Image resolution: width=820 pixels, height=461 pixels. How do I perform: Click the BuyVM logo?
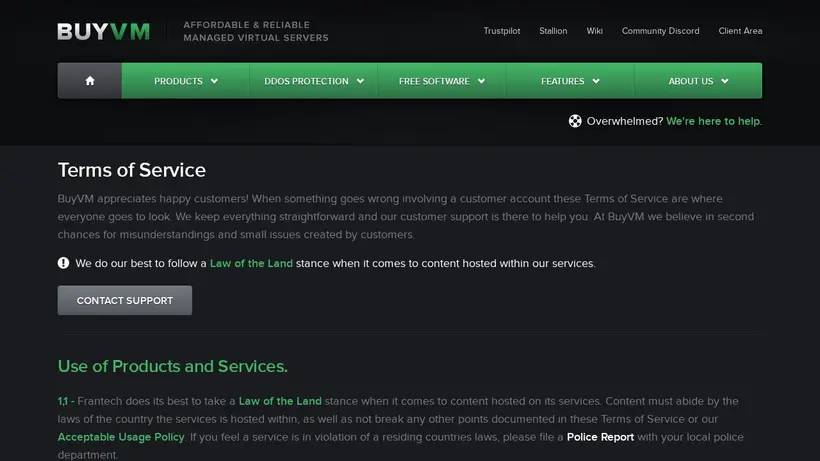104,31
